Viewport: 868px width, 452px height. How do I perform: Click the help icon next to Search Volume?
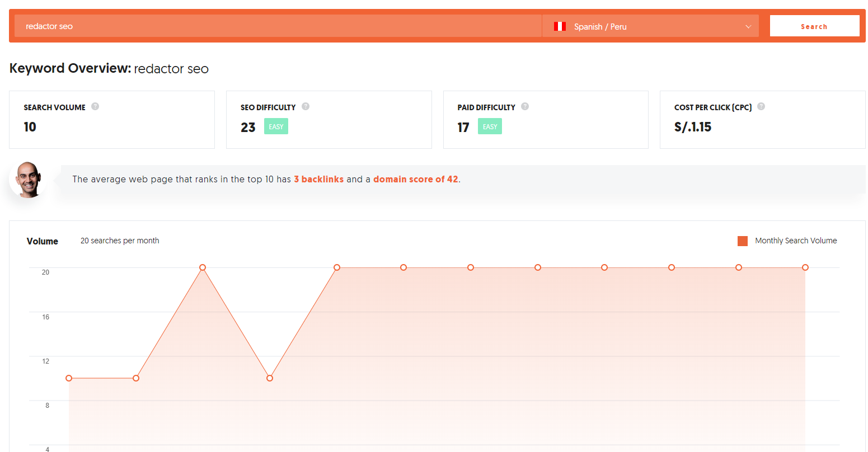point(95,107)
